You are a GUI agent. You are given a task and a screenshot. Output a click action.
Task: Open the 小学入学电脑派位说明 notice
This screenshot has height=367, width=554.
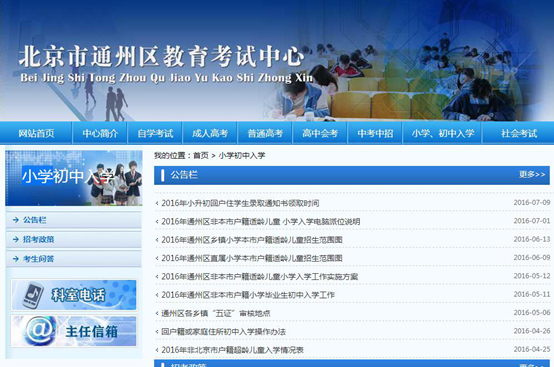[261, 221]
